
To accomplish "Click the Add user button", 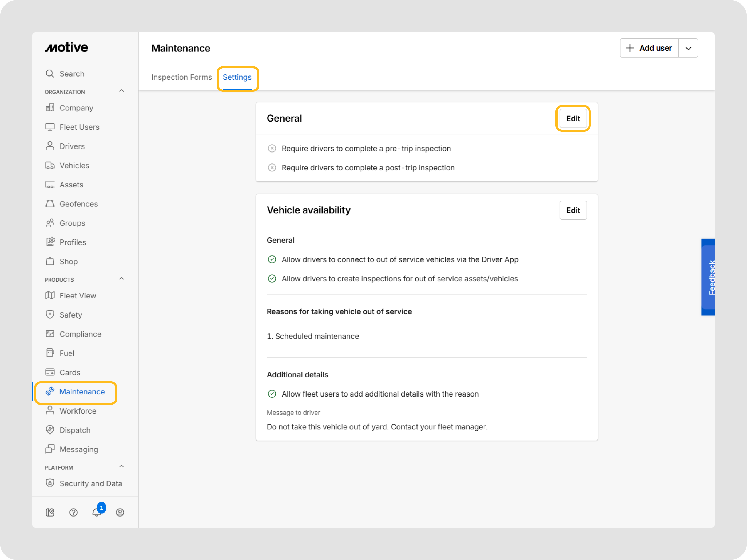I will tap(649, 48).
